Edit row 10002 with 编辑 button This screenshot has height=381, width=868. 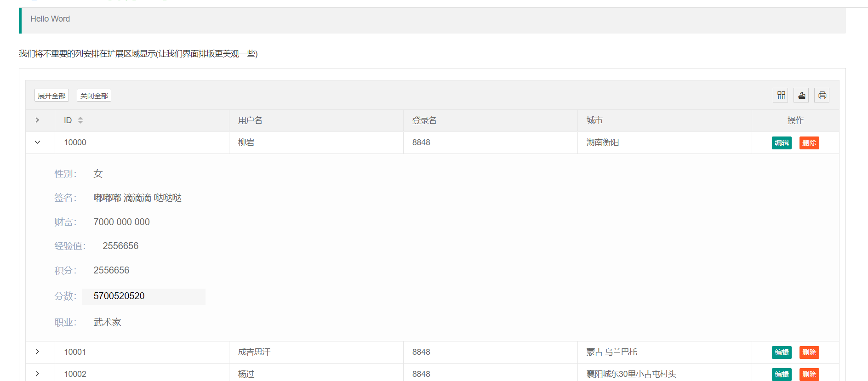(782, 375)
